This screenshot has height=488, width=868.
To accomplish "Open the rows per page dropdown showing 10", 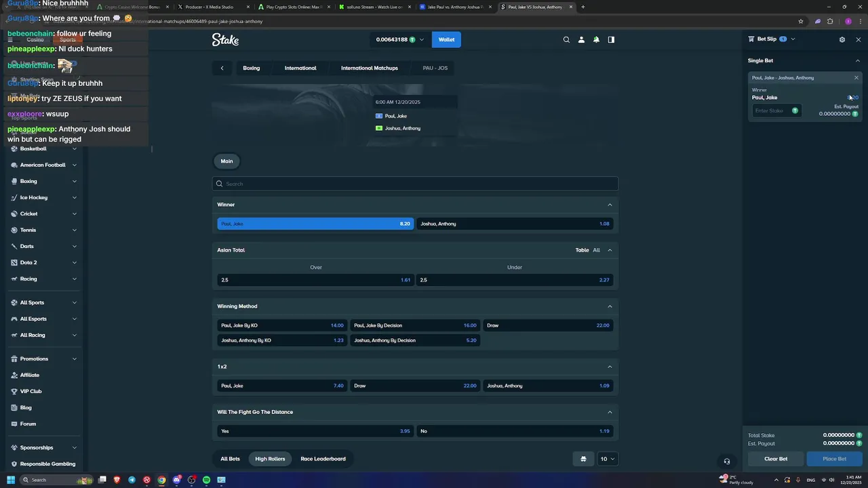I will click(608, 459).
